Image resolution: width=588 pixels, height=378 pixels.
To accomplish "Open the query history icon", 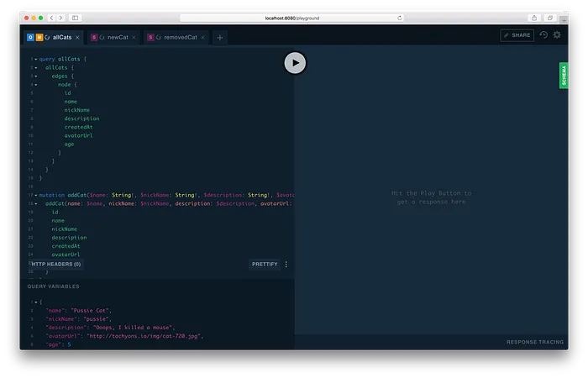I will pyautogui.click(x=543, y=35).
